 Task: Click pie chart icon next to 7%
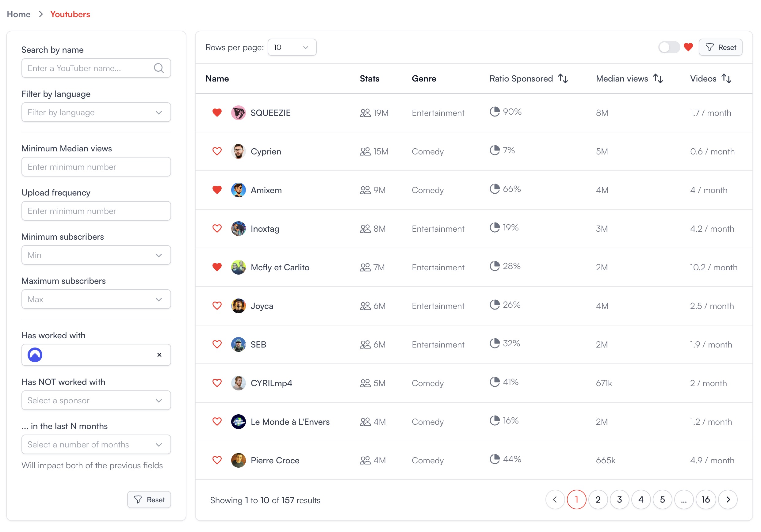click(x=495, y=150)
